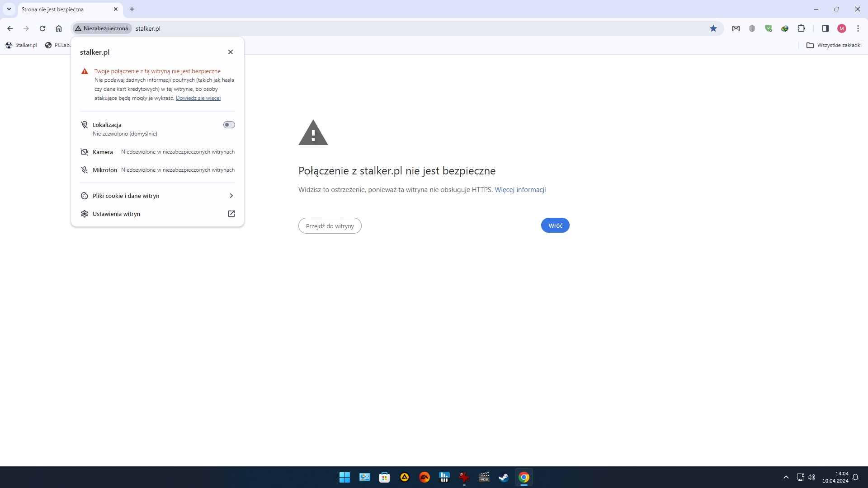Open the volume control in tray
This screenshot has height=488, width=868.
[x=811, y=477]
